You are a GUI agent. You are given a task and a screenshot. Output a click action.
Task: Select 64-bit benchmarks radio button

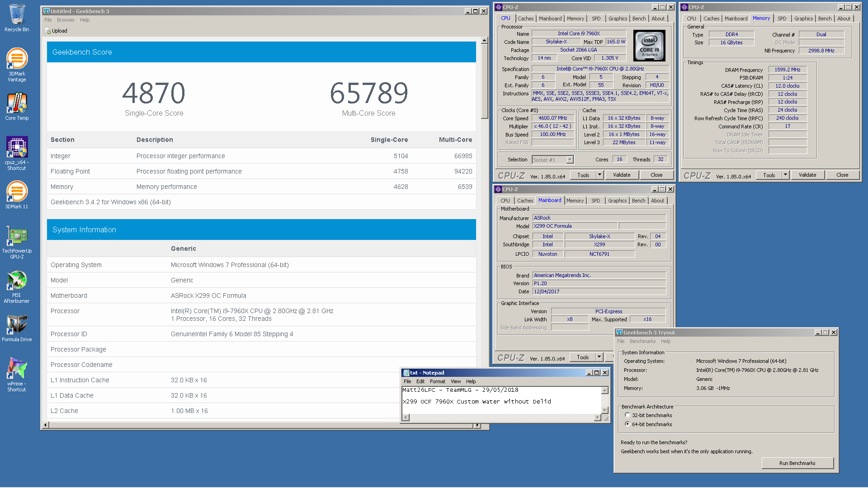pyautogui.click(x=627, y=424)
